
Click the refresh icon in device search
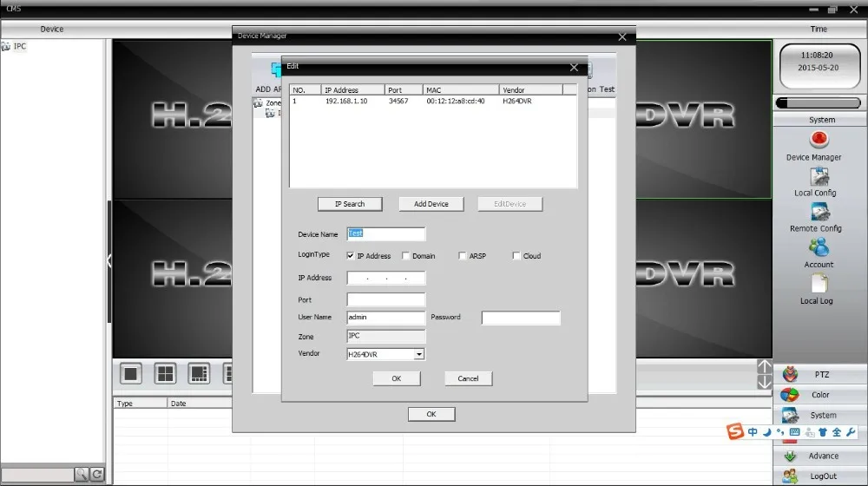(97, 474)
